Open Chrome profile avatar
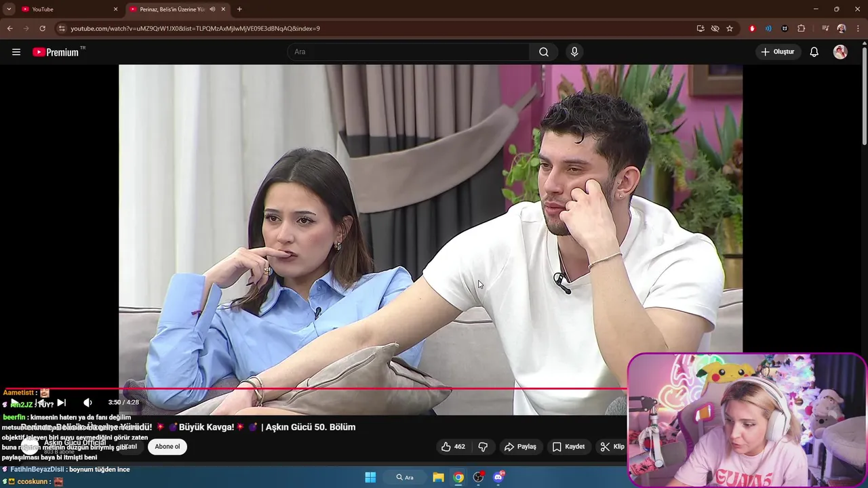This screenshot has width=868, height=488. 842,28
